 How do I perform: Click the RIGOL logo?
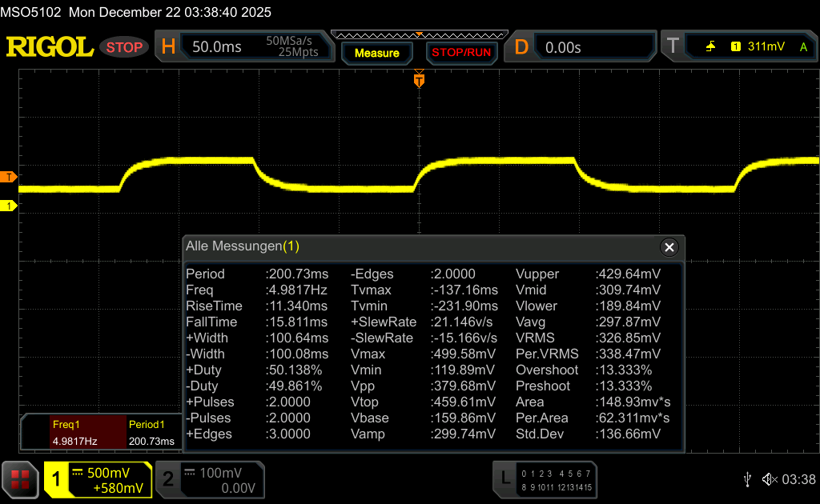coord(50,47)
